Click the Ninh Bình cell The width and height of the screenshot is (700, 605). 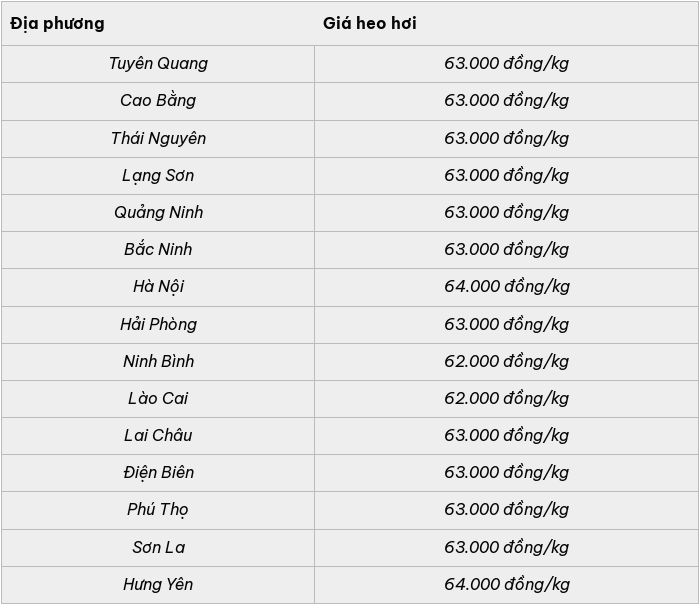[158, 362]
